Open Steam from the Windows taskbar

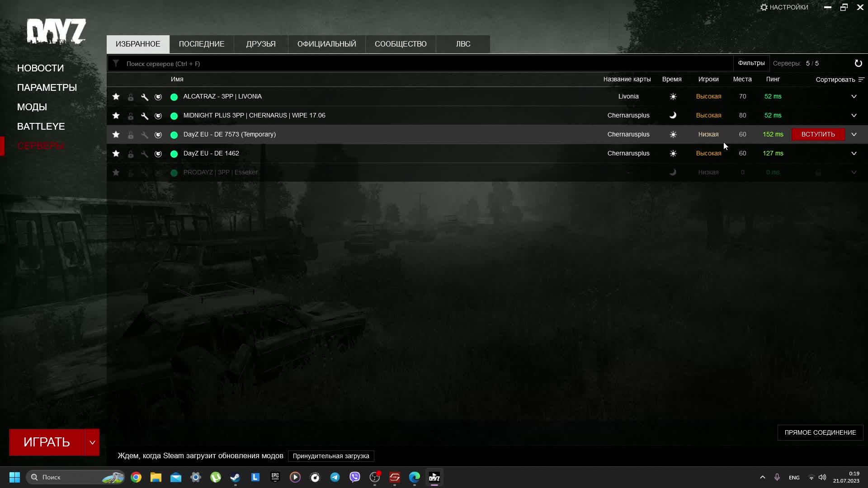point(235,477)
